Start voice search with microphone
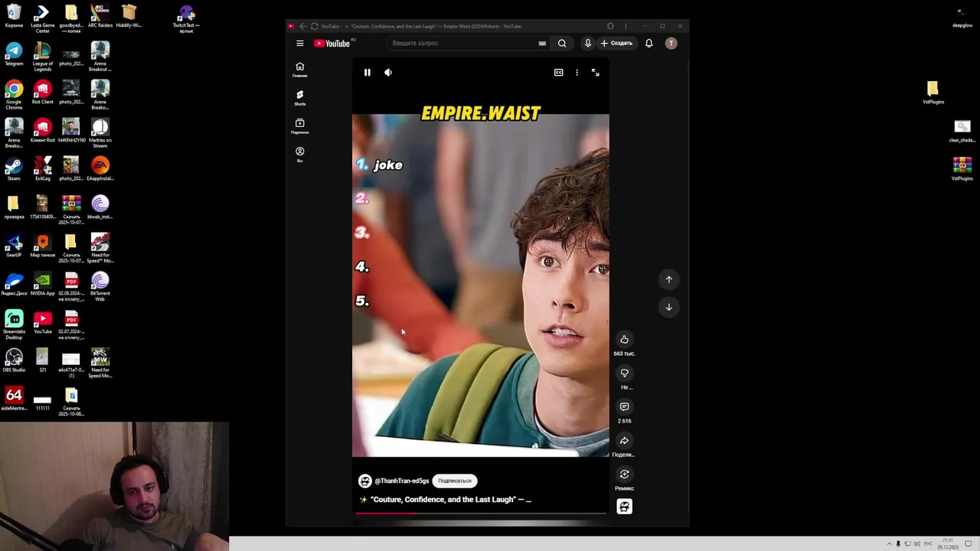Image resolution: width=980 pixels, height=551 pixels. (x=588, y=44)
